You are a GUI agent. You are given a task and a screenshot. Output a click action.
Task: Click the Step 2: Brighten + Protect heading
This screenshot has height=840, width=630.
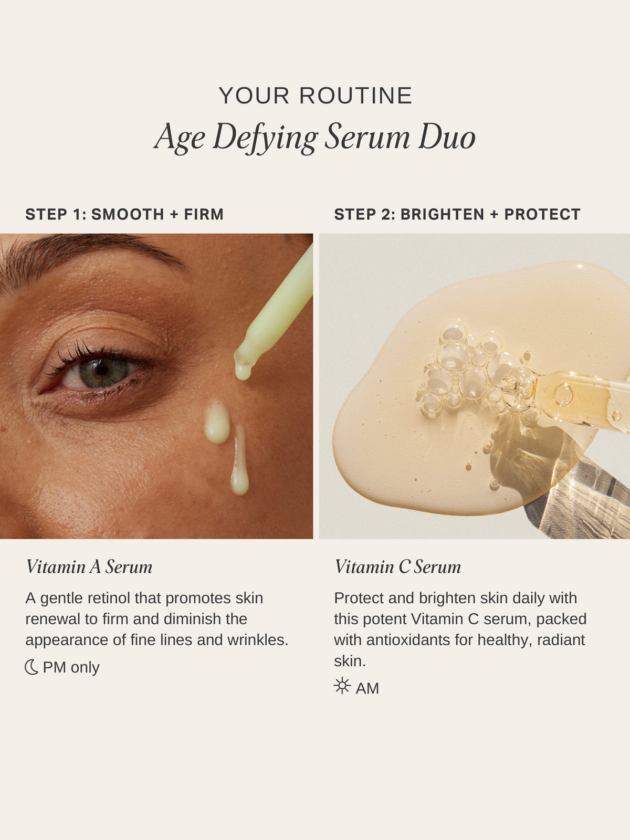[457, 214]
